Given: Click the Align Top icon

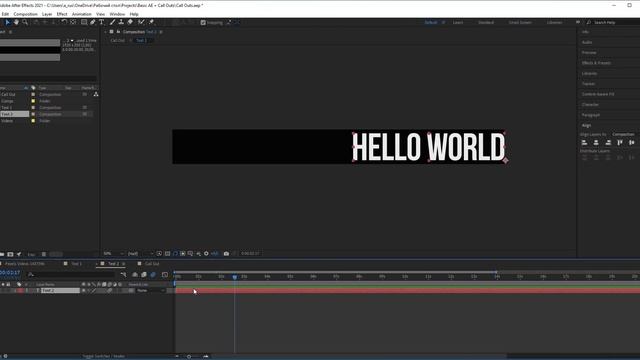Looking at the screenshot, I should tap(620, 142).
